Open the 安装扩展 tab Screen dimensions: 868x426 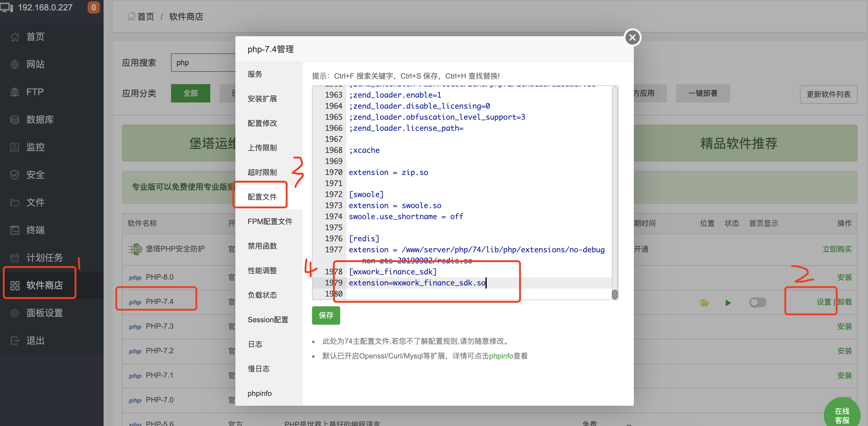262,99
